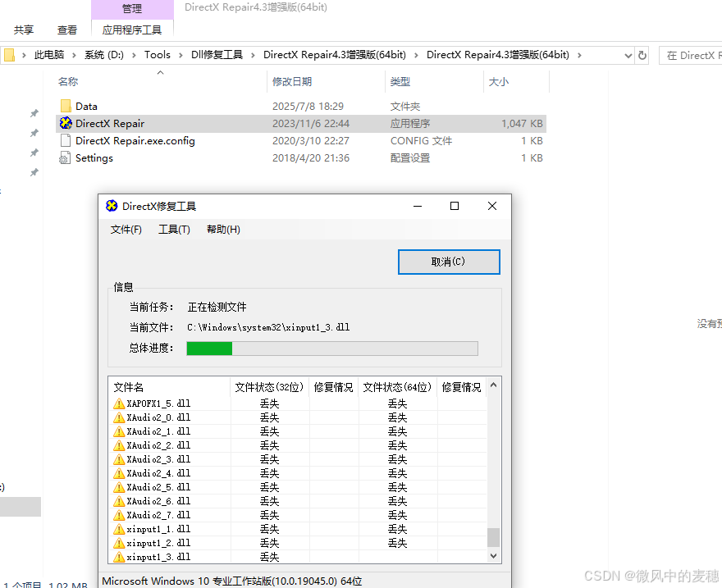Click warning icon next to XAudio2_6.dll
Screen dimensions: 722x588
(x=119, y=501)
